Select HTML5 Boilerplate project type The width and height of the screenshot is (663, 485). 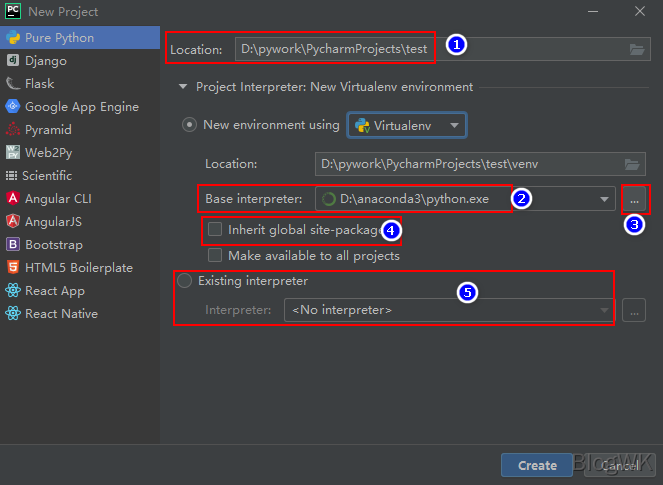80,267
